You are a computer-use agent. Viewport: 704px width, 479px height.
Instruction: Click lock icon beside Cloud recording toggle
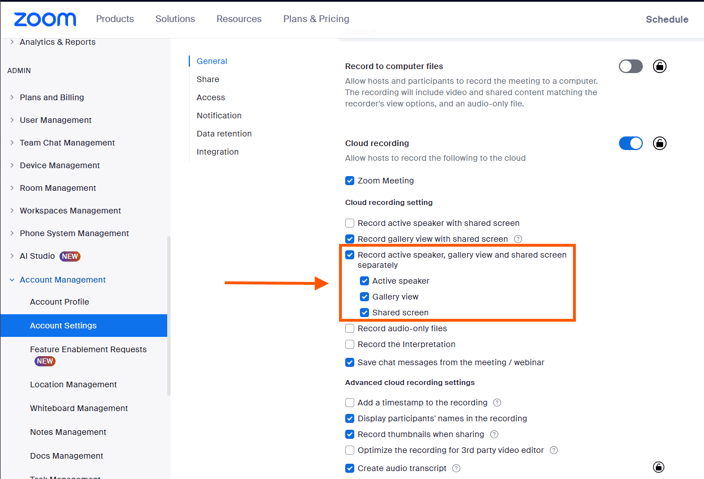[x=660, y=144]
